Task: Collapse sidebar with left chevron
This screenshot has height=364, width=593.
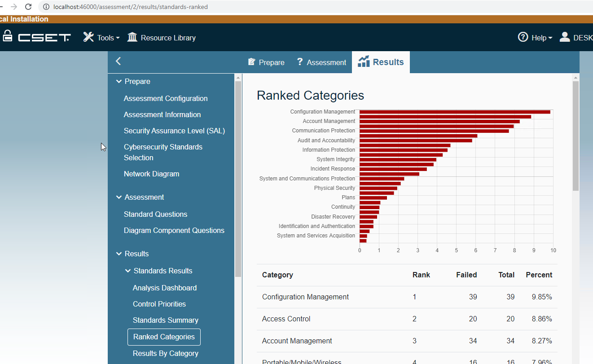Action: click(119, 61)
